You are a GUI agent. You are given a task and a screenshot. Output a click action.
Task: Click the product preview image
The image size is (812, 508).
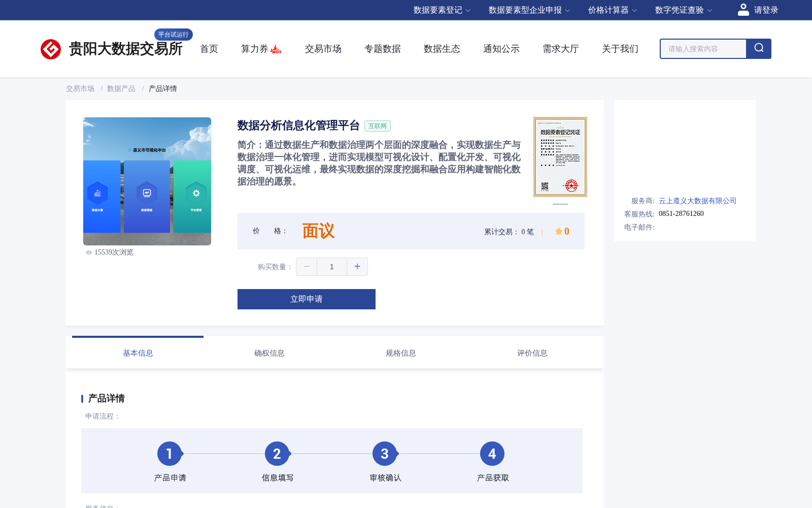(x=147, y=181)
